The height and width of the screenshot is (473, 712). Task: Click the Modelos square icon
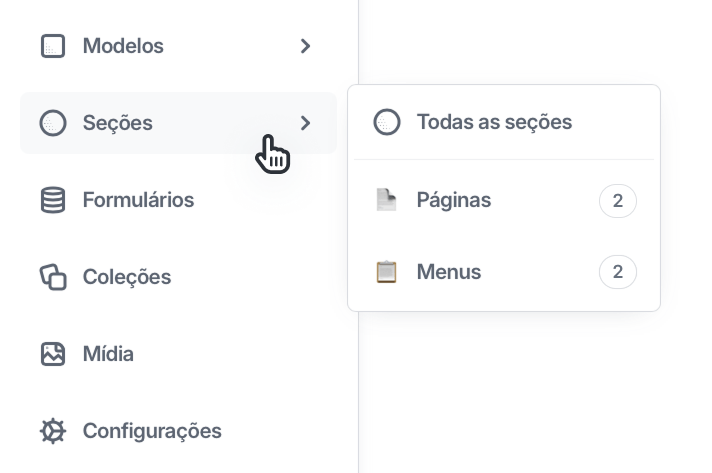tap(53, 46)
